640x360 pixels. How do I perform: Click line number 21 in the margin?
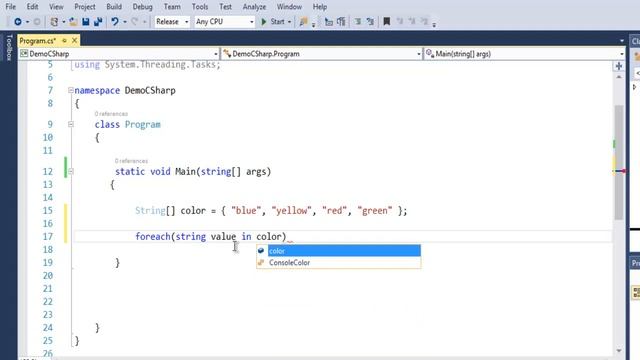click(48, 289)
